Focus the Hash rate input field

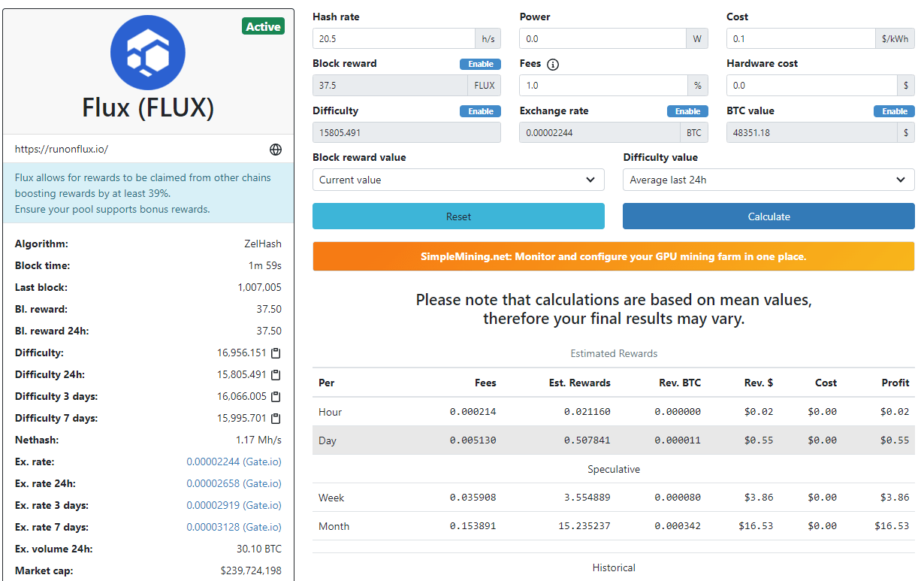point(394,38)
